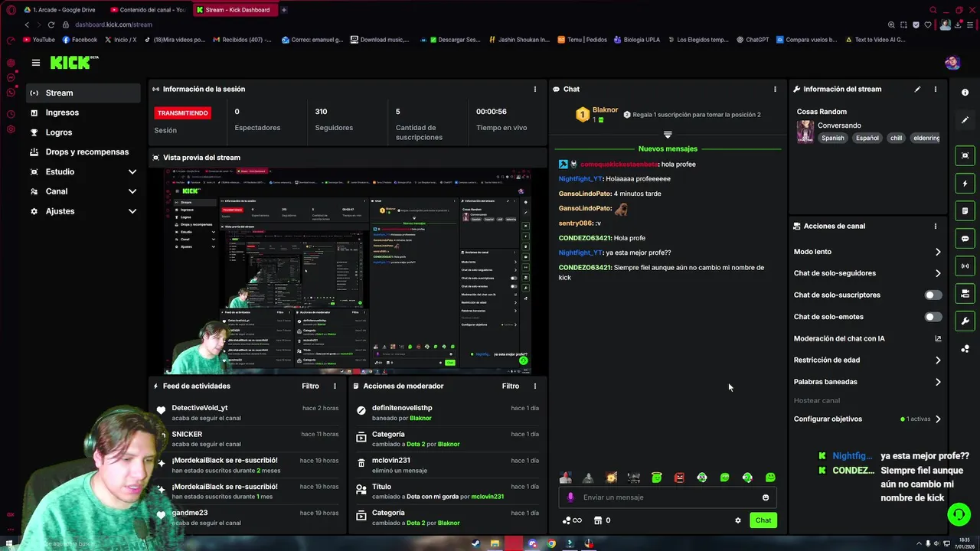Click the channel points infinity icon
This screenshot has height=551, width=980.
tap(572, 520)
